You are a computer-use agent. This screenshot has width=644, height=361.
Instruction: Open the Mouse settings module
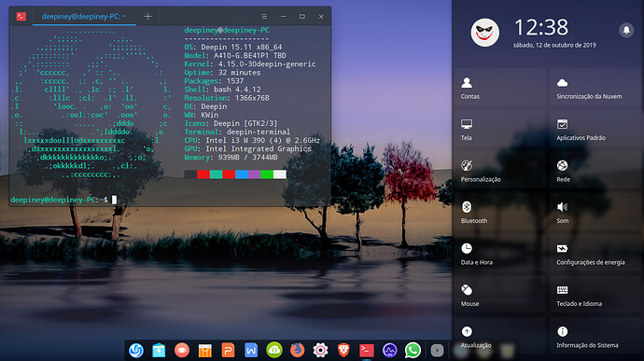coord(499,296)
